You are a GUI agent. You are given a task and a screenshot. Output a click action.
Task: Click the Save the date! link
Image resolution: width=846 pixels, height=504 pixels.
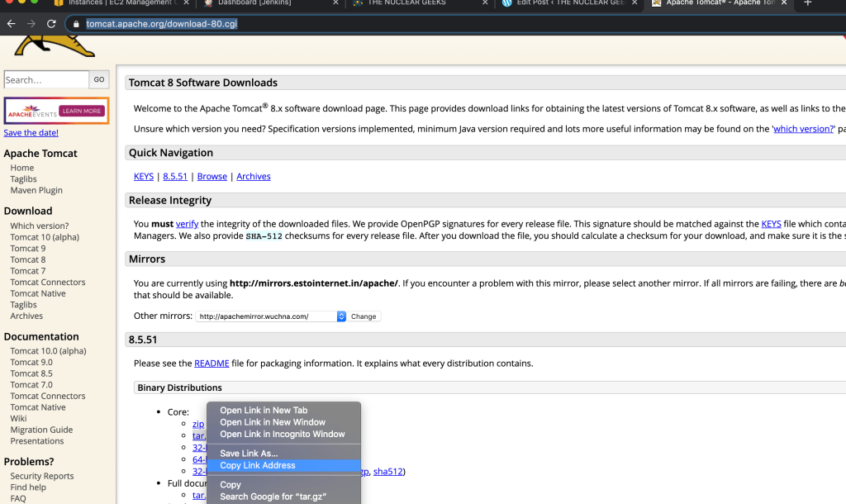[31, 133]
